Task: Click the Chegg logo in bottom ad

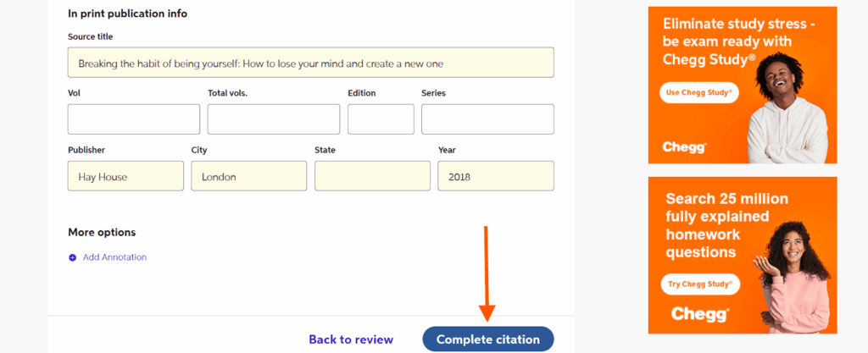Action: 699,314
